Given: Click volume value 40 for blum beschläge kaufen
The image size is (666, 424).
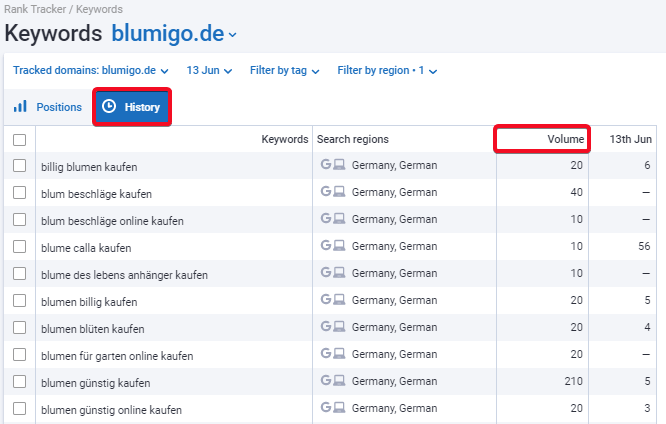Looking at the screenshot, I should [x=576, y=192].
